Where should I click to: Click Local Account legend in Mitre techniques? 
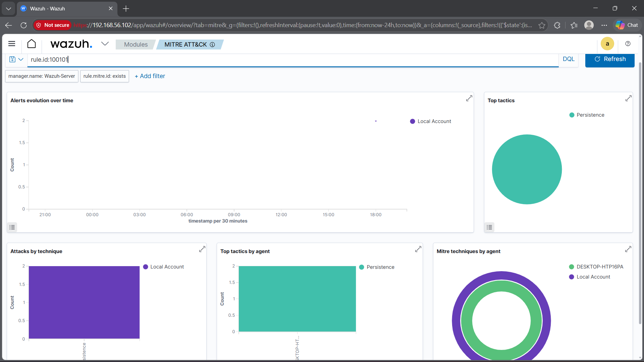pyautogui.click(x=590, y=277)
